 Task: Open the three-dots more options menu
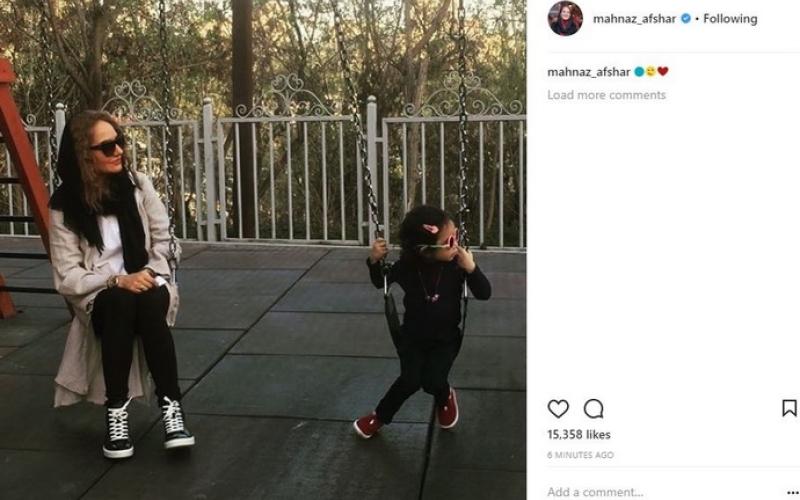[792, 492]
